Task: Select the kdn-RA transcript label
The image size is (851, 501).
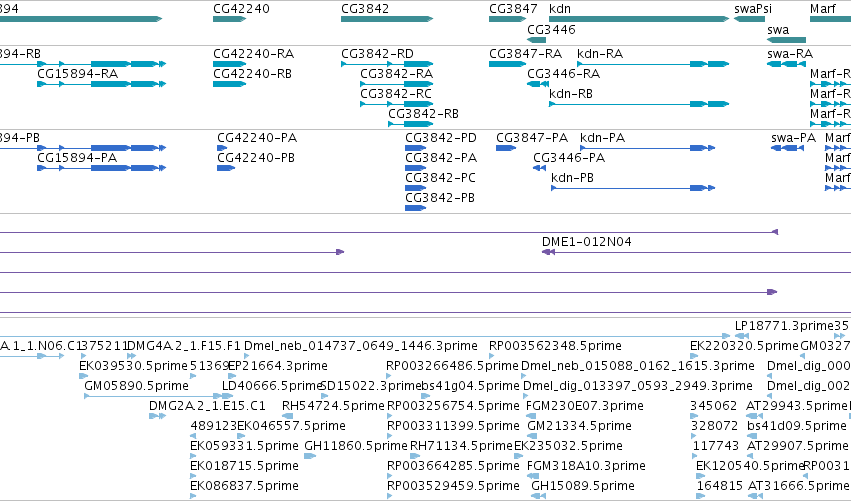Action: [600, 54]
